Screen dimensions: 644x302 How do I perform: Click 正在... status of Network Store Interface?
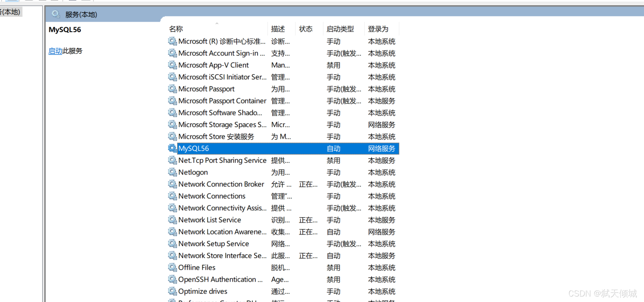308,256
